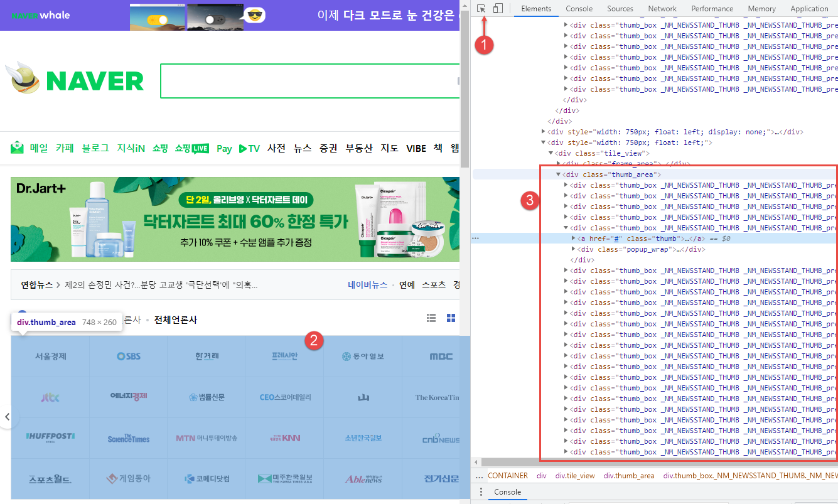Open the Dr.Jart+ advertisement banner
This screenshot has width=838, height=504.
click(235, 219)
